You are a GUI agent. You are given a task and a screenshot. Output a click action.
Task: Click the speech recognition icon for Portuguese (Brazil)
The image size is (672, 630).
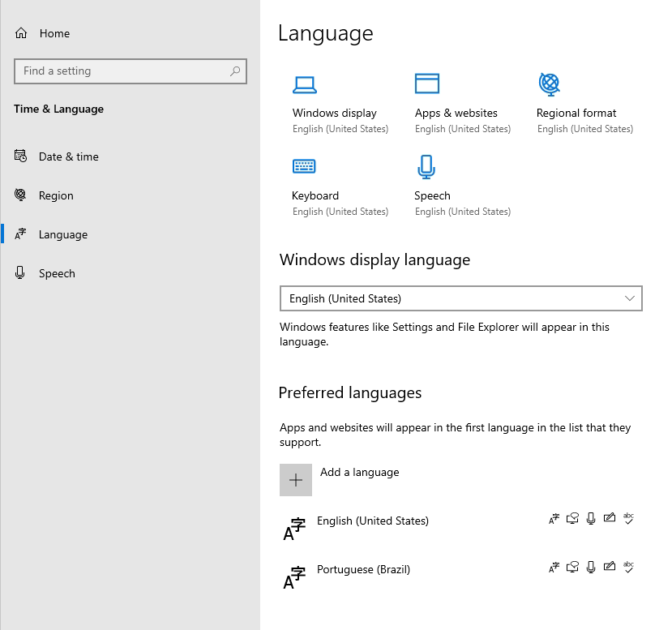591,567
